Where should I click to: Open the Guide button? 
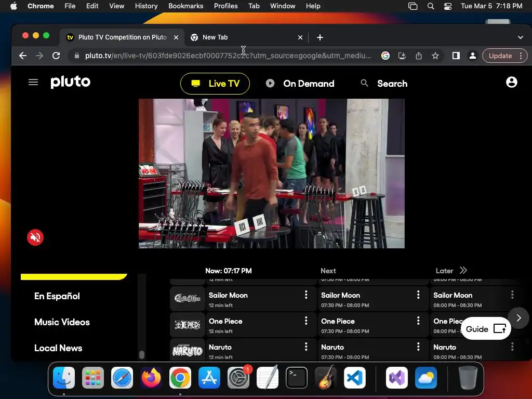(486, 329)
